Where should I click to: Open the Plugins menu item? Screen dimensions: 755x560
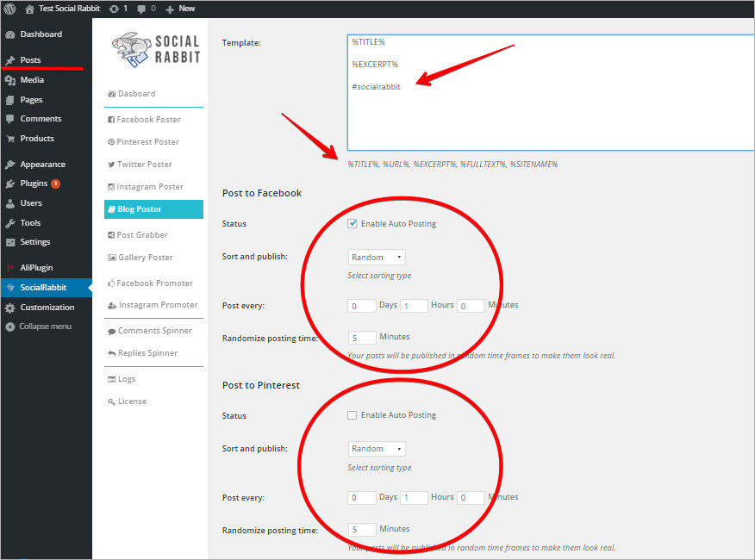34,184
